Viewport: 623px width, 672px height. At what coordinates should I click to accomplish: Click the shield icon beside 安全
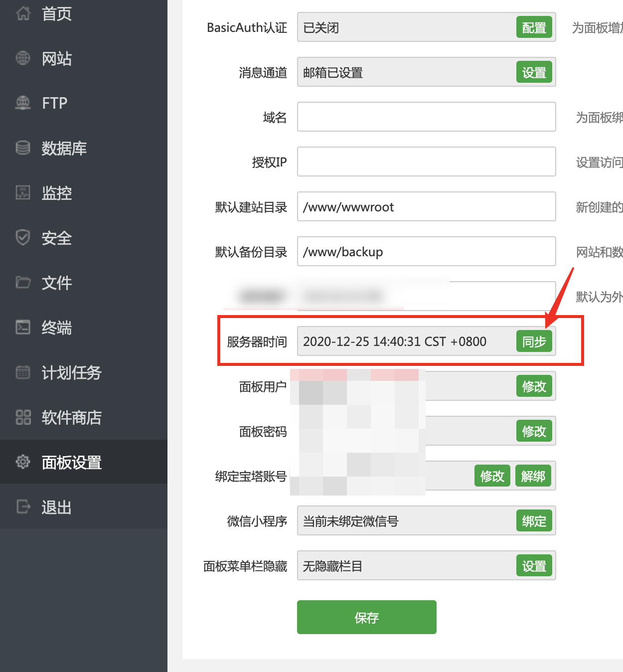[23, 238]
